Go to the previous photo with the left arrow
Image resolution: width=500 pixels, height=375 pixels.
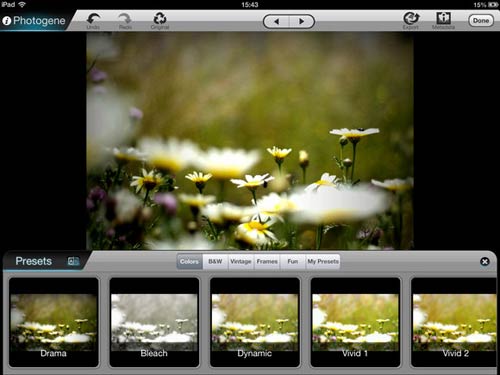click(x=276, y=22)
